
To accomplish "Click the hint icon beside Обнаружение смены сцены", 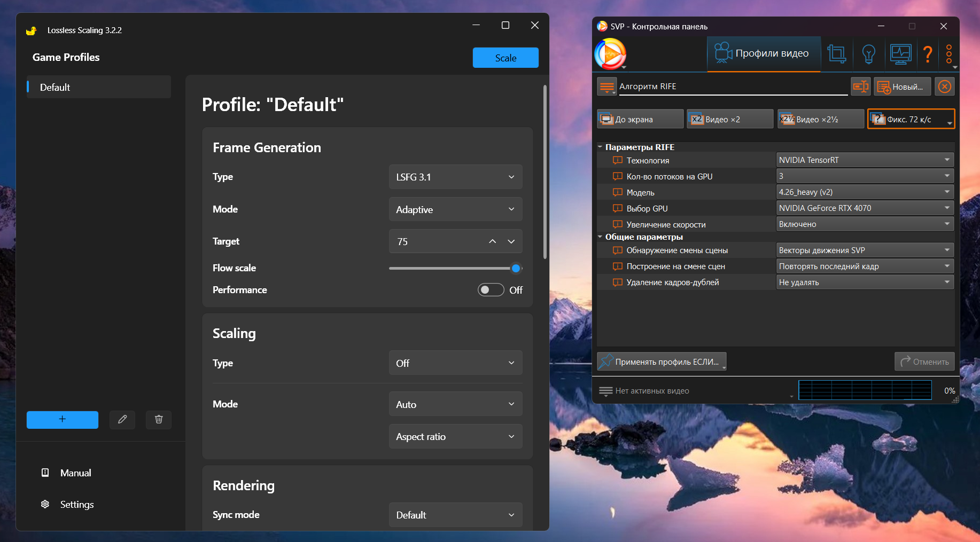I will [x=618, y=250].
